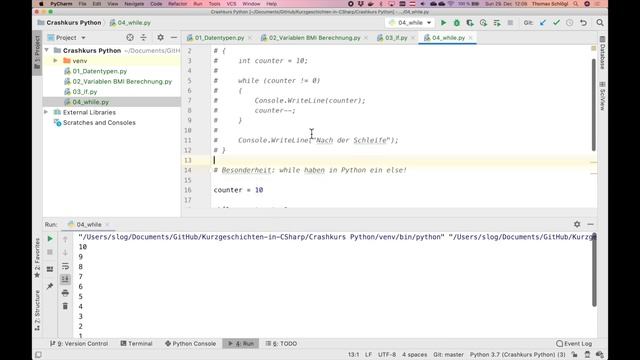Click the concurrency diagram run icon
This screenshot has height=360, width=640.
click(497, 23)
